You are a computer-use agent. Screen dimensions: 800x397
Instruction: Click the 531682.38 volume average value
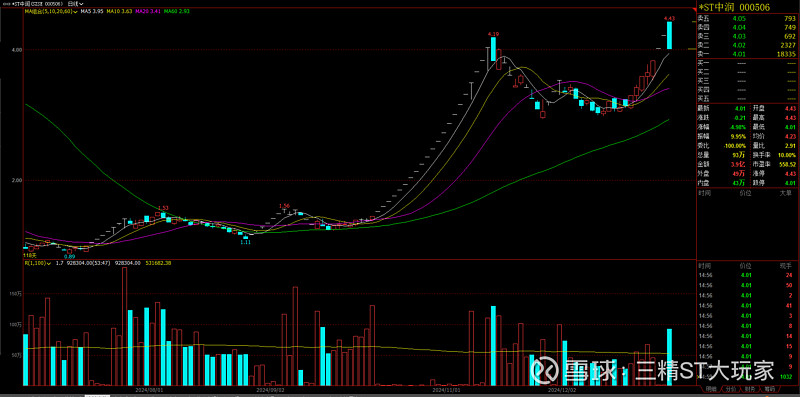click(158, 263)
